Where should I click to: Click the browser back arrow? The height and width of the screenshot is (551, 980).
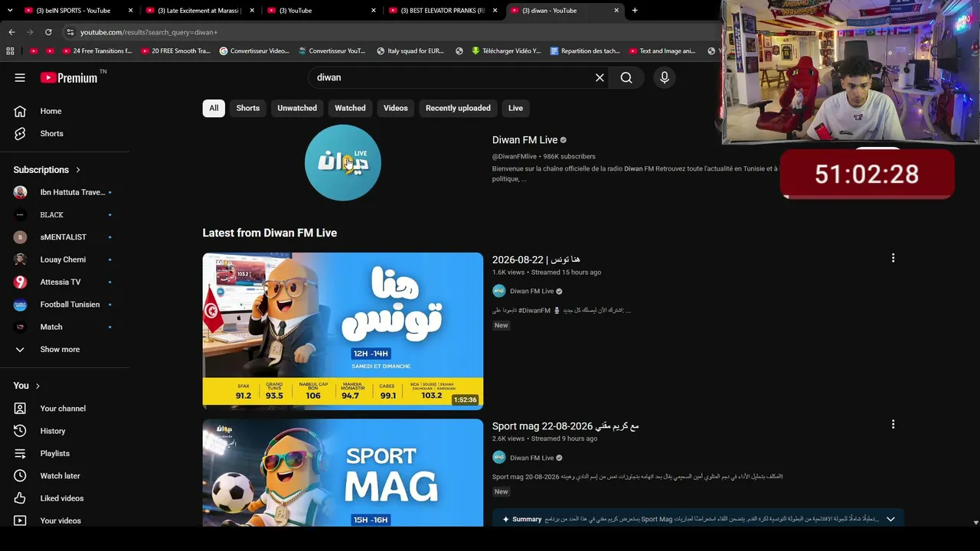pos(11,32)
